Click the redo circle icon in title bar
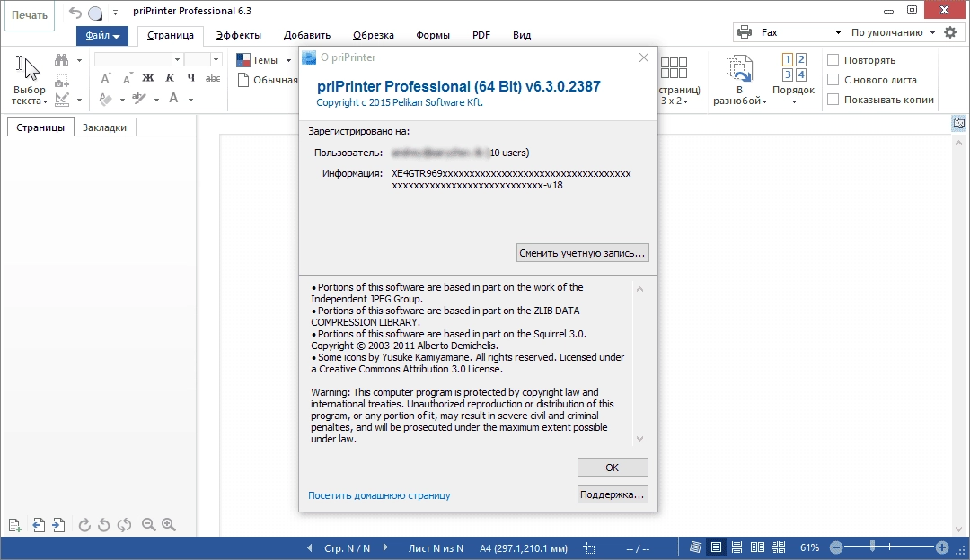This screenshot has width=970, height=560. coord(95,13)
